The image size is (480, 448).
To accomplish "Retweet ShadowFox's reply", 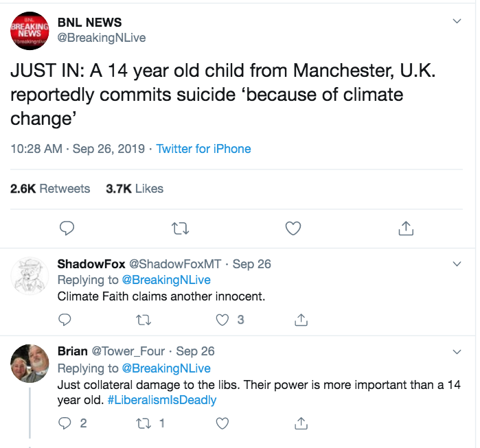I will click(143, 320).
